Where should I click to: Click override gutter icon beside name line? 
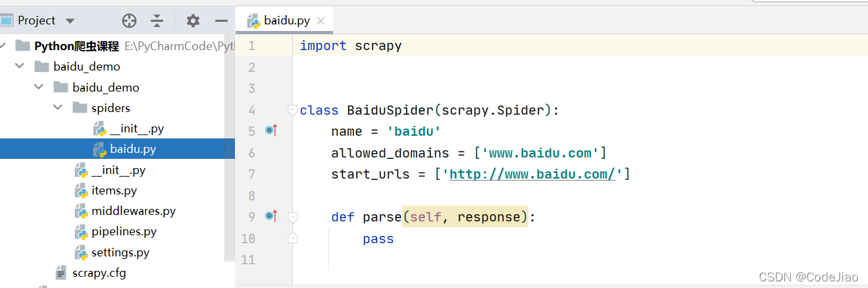tap(271, 130)
